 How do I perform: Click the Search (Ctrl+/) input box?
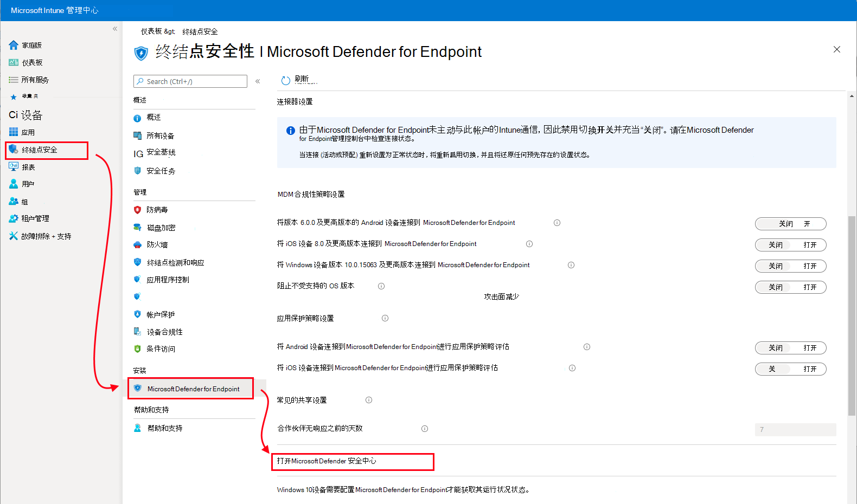tap(190, 81)
